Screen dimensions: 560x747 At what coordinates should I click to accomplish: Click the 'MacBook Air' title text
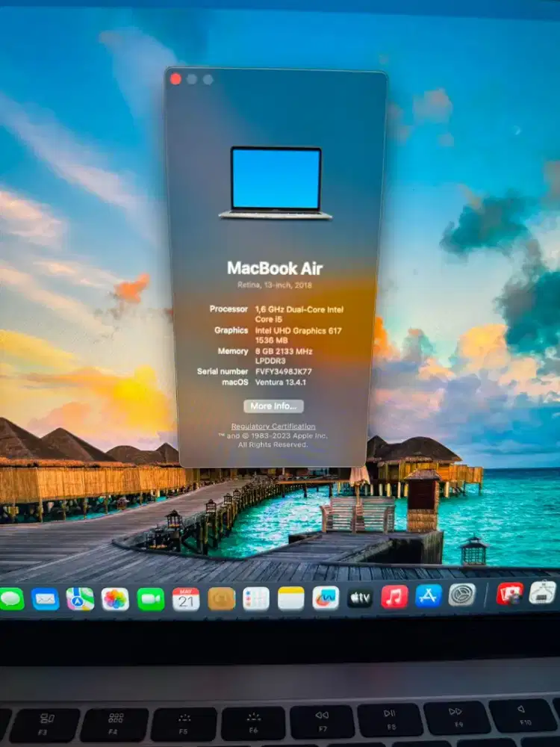click(x=275, y=268)
